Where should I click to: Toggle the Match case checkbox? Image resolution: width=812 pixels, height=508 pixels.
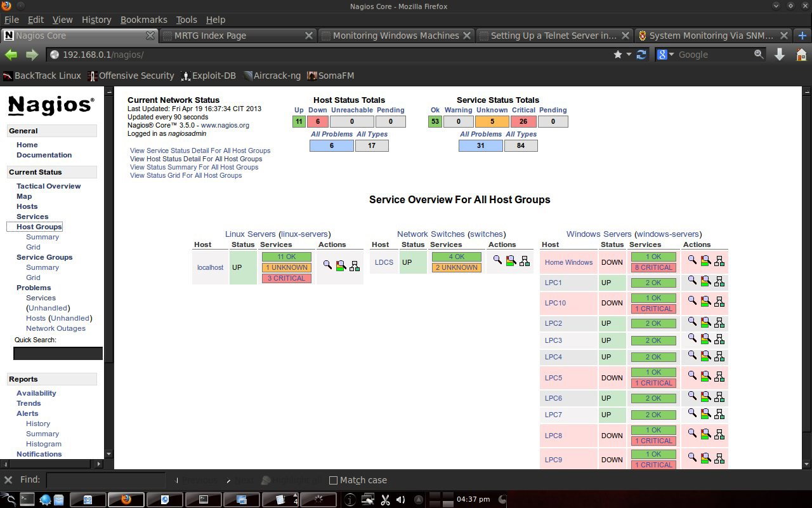333,480
